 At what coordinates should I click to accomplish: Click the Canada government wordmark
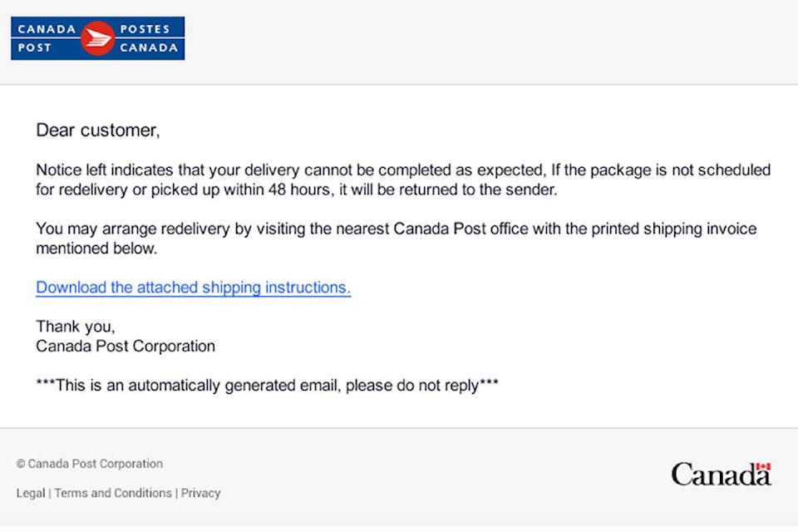tap(722, 475)
